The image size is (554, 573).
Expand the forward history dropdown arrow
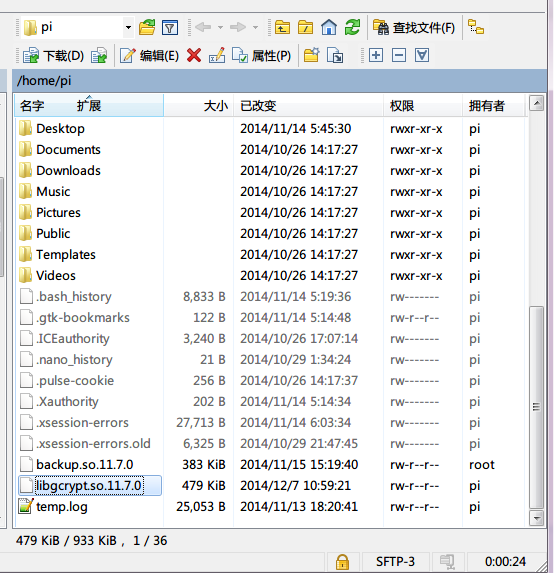[255, 27]
